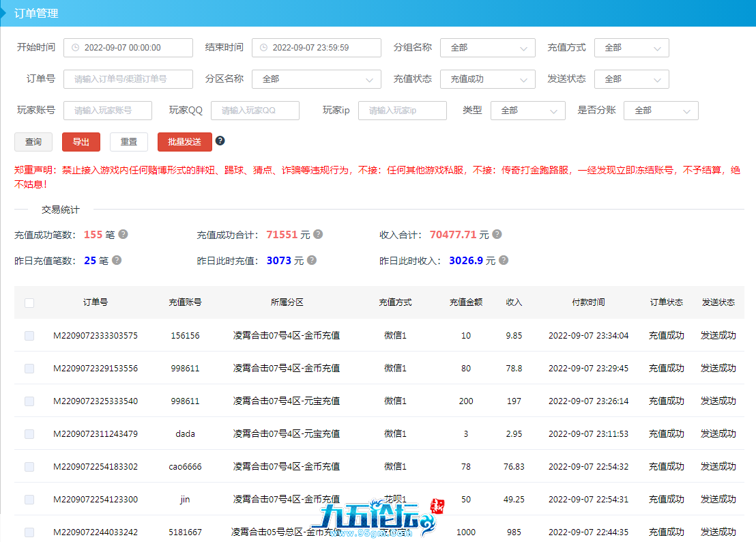The image size is (756, 542).
Task: Open the 是否分账 dropdown
Action: pyautogui.click(x=661, y=111)
